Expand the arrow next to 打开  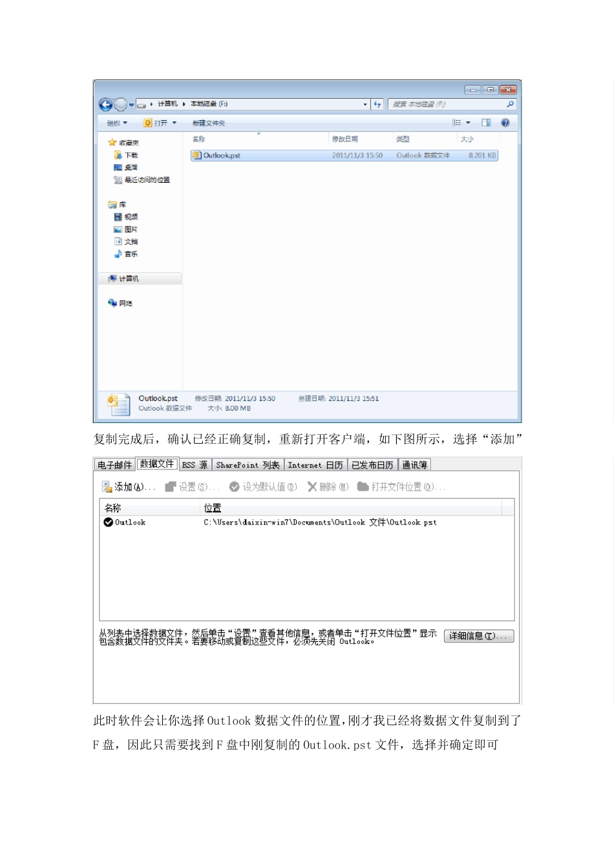(x=175, y=123)
